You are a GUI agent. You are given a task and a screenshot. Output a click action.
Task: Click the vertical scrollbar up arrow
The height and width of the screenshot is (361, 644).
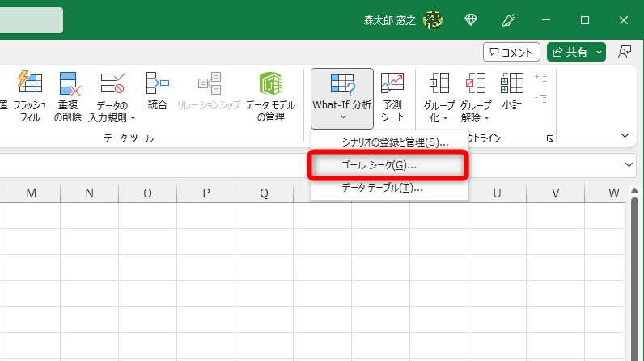coord(634,190)
